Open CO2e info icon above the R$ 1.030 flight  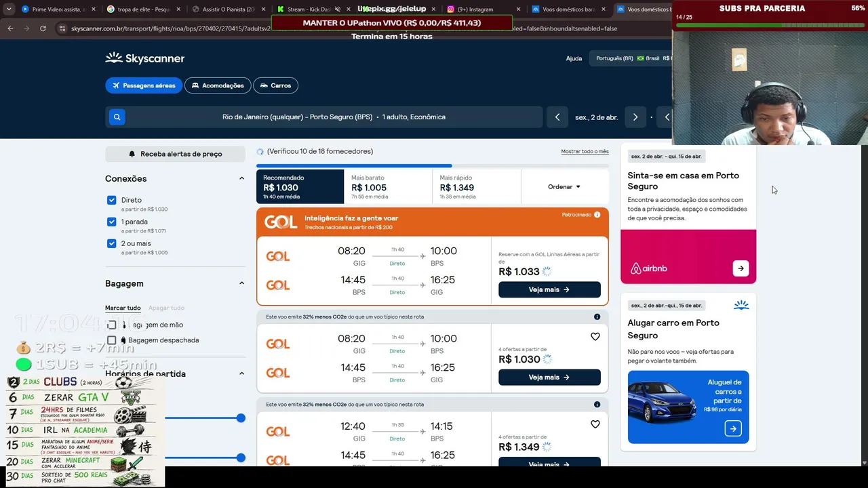597,317
